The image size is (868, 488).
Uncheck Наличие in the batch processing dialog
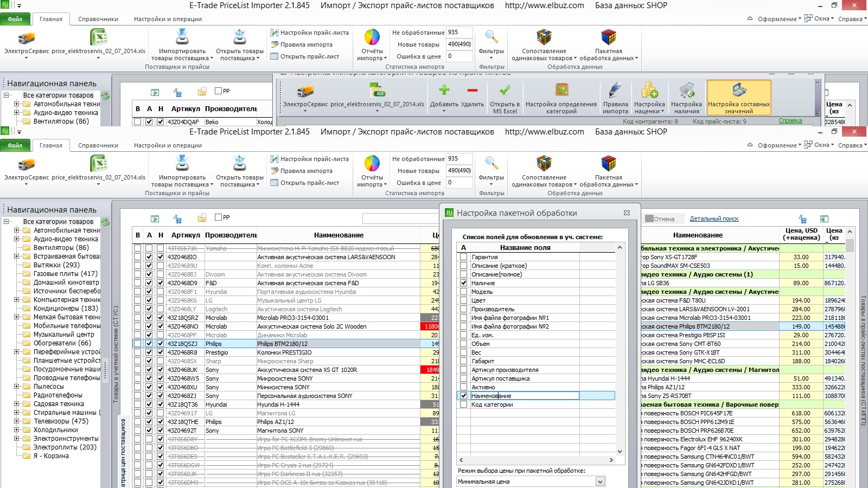tap(463, 283)
